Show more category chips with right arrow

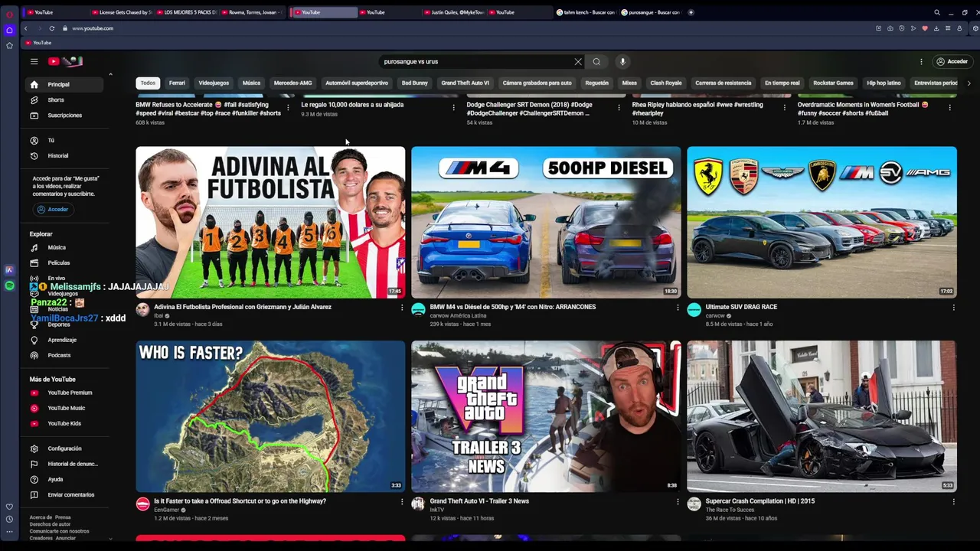point(969,83)
